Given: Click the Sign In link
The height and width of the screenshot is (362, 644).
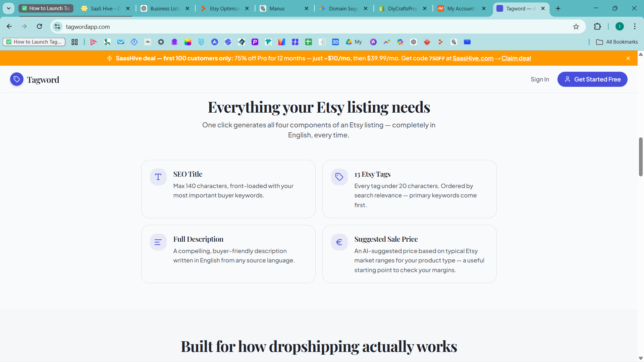Looking at the screenshot, I should click(540, 79).
